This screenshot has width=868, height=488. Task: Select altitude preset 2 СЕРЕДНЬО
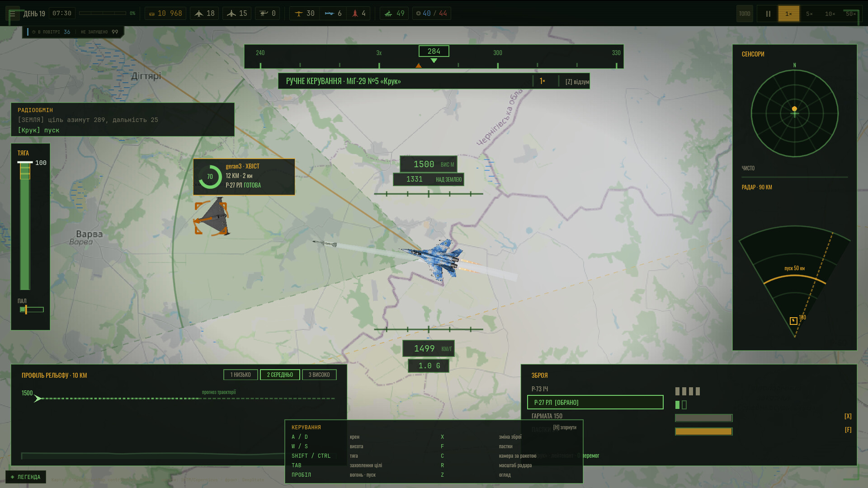[x=280, y=375]
